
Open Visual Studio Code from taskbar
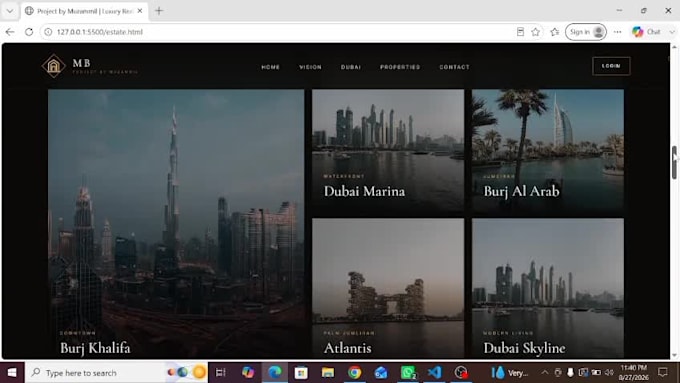pos(434,372)
